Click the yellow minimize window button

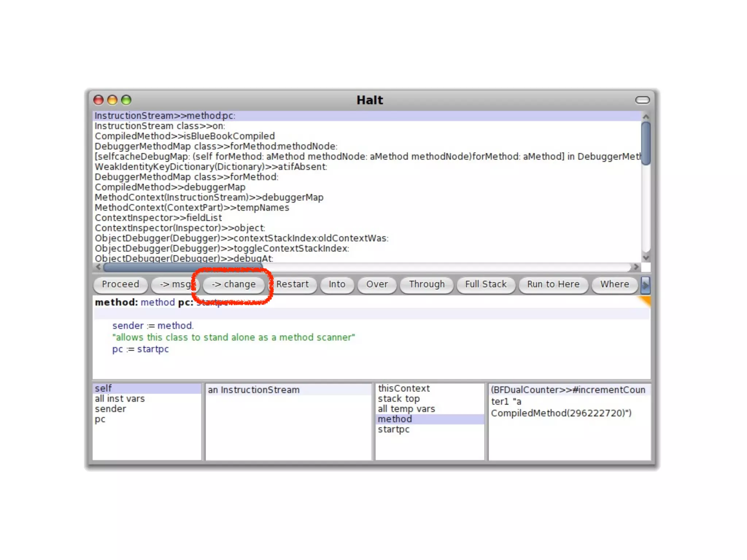[x=112, y=100]
